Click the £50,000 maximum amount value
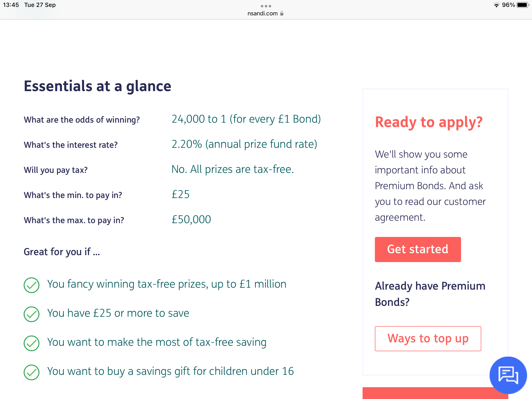The width and height of the screenshot is (532, 399). (191, 219)
